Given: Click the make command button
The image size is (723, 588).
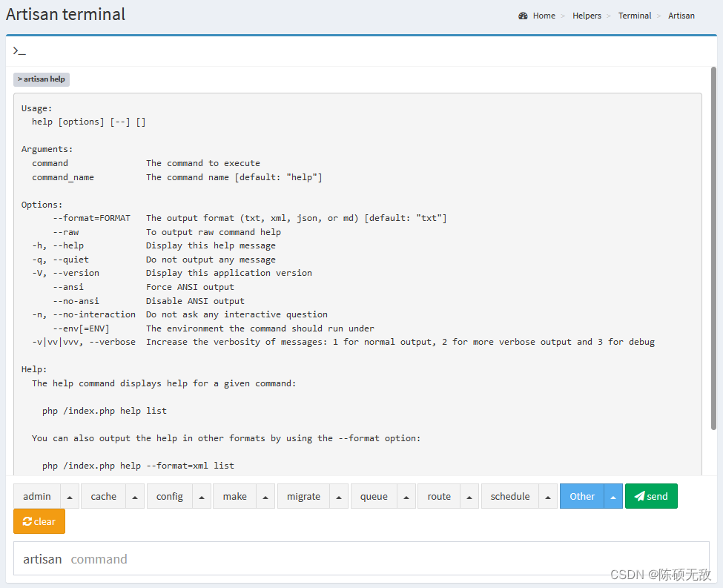Looking at the screenshot, I should click(235, 496).
